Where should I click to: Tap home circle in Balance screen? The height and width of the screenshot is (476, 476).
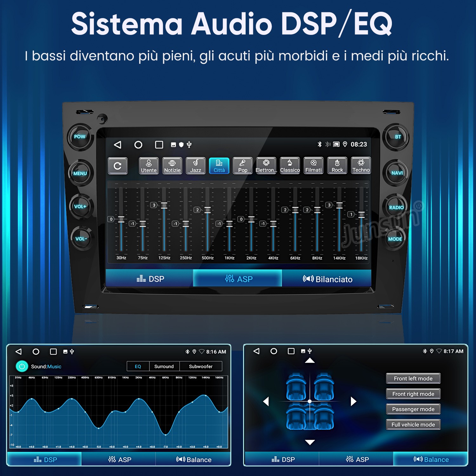tap(274, 351)
